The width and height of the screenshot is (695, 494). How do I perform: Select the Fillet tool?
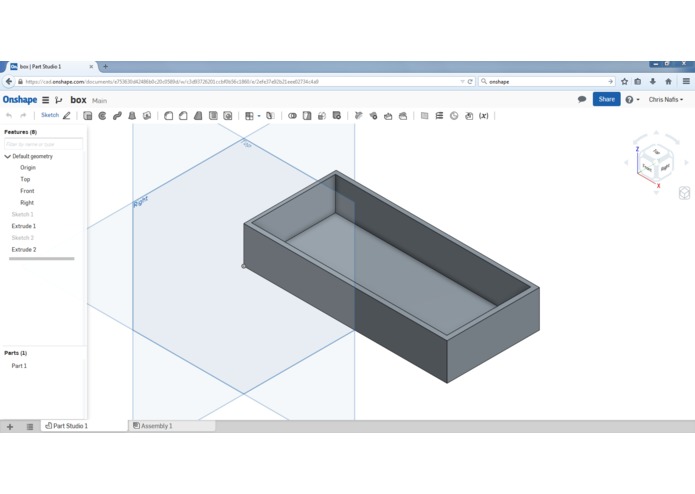tap(168, 116)
